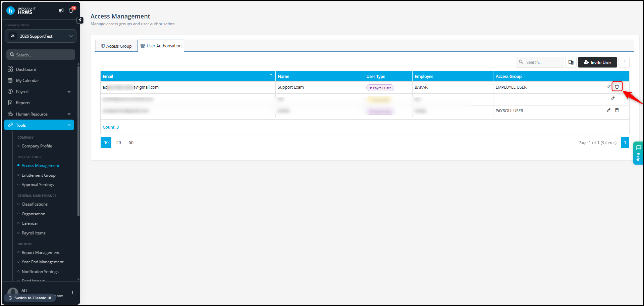Open user profile options menu

(72, 293)
